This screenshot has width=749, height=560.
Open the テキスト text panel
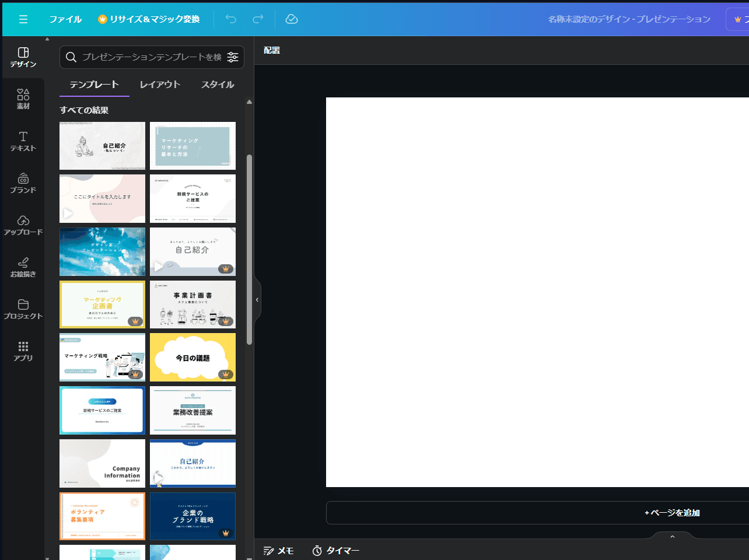23,141
